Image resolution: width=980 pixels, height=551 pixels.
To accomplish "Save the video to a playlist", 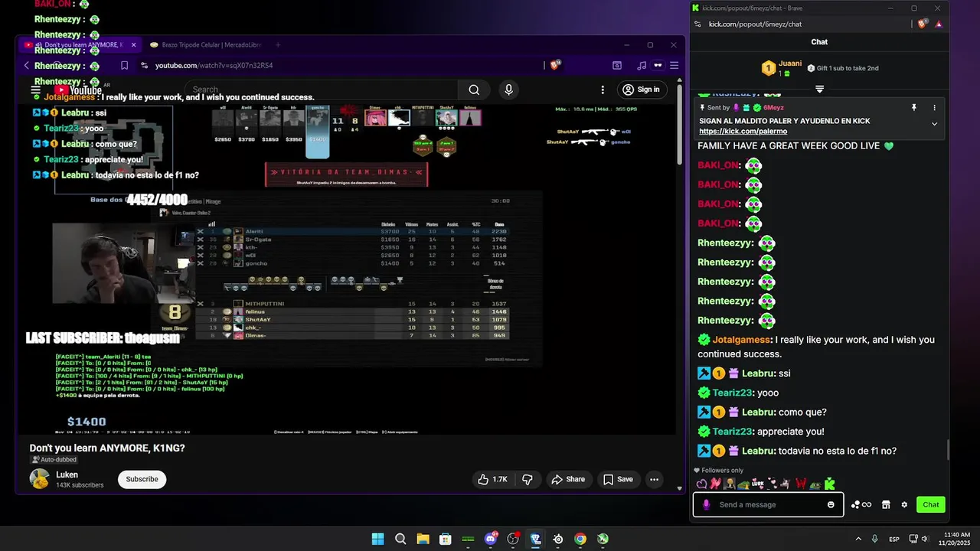I will [x=618, y=479].
